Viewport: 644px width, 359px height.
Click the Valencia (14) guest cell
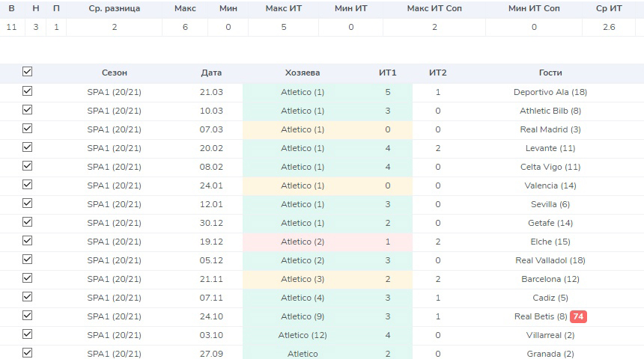tap(550, 185)
